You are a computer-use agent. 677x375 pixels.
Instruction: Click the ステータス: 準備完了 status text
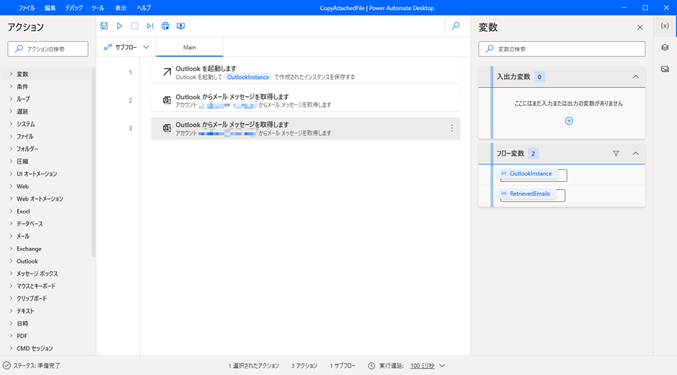click(37, 366)
